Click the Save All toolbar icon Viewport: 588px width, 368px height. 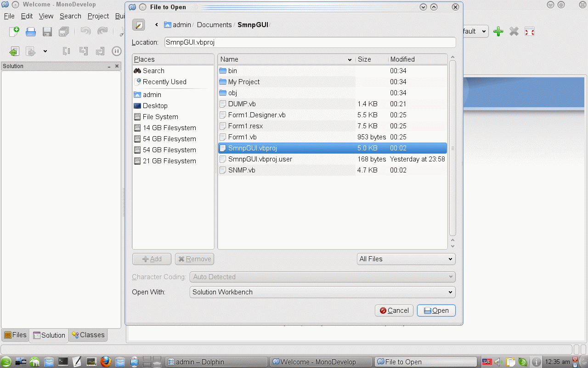point(64,32)
